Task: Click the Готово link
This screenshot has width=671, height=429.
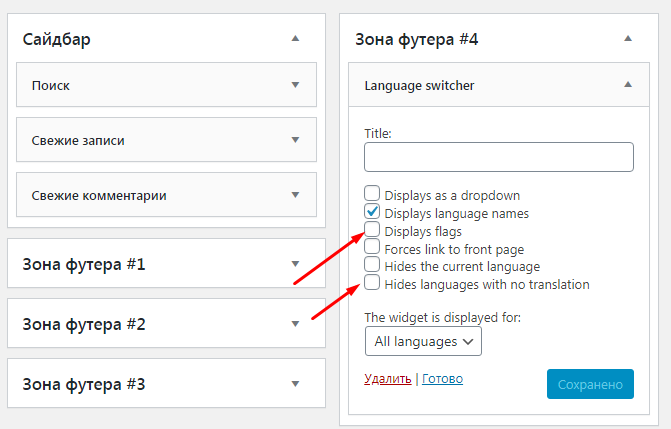Action: 442,379
